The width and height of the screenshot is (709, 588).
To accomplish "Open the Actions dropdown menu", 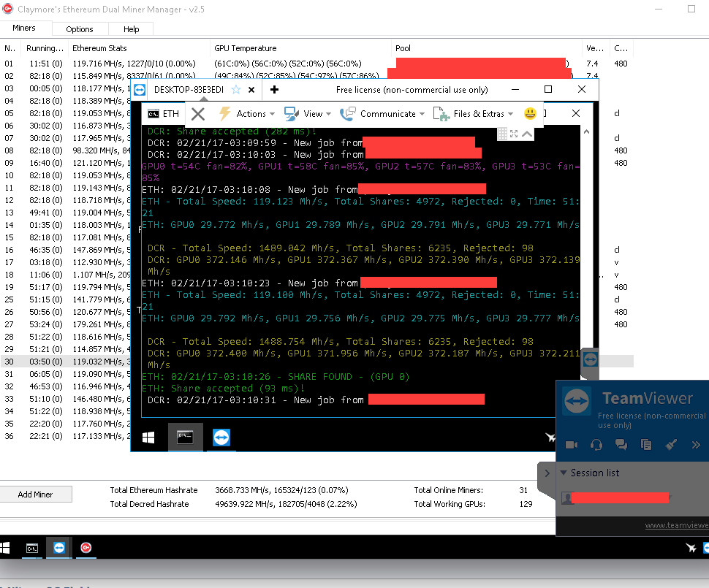I will 256,114.
